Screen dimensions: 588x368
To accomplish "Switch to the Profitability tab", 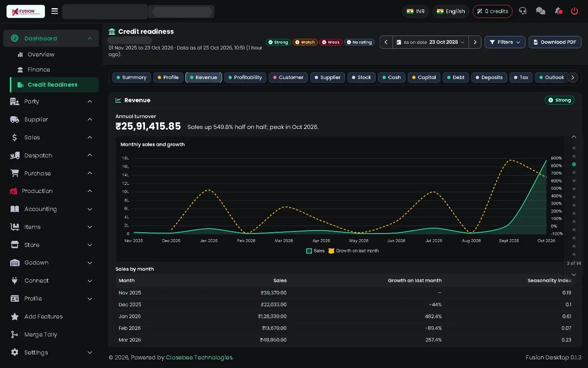I will 245,77.
